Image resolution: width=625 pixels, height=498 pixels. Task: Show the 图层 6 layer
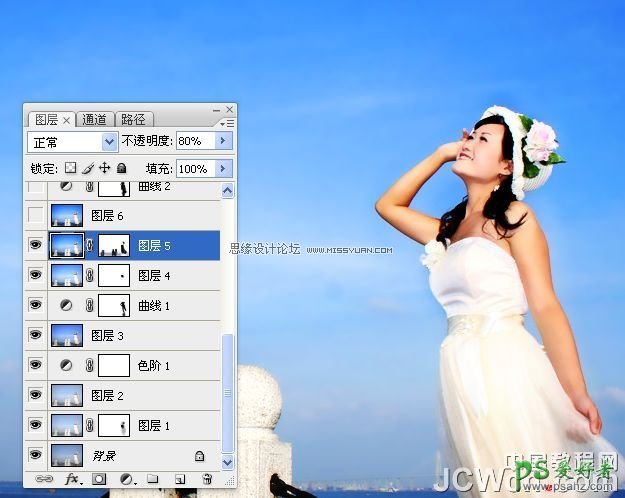(36, 215)
